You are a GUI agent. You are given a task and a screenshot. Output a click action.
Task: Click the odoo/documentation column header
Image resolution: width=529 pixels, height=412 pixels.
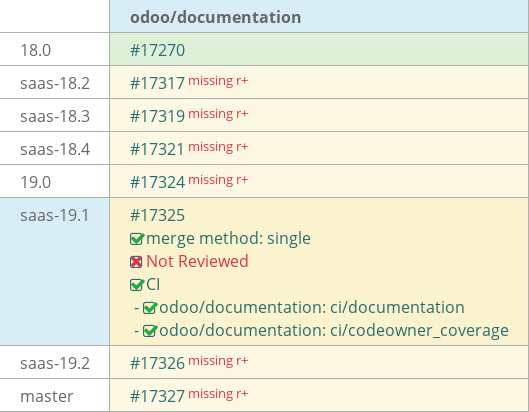319,17
